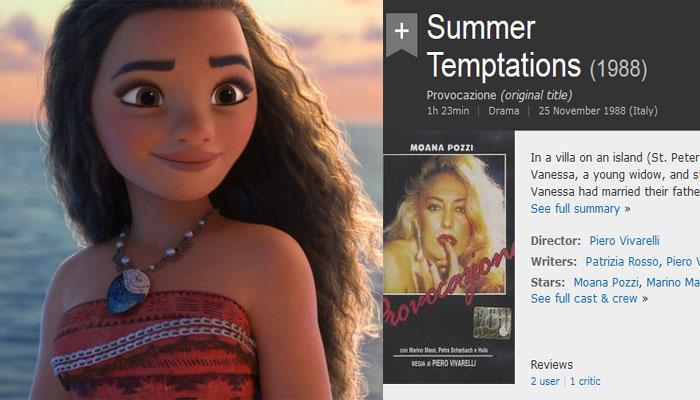Click the holographic sticker on the poster
700x400 pixels.
[492, 322]
